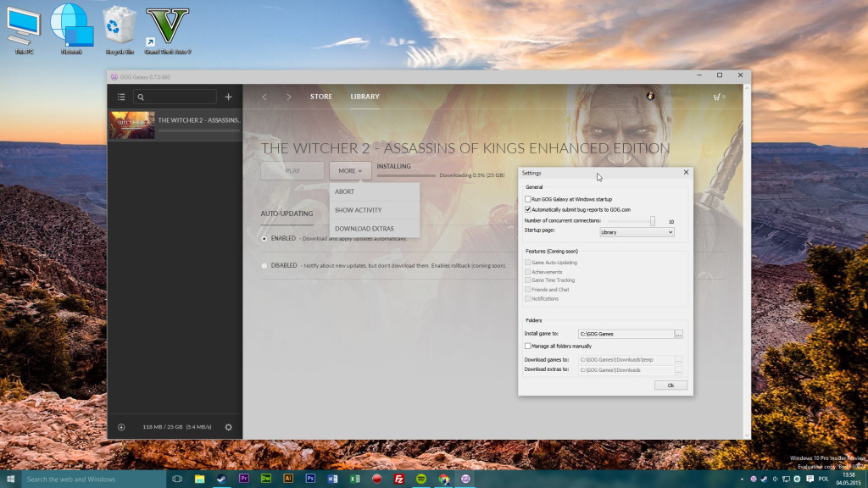Select the Disabled auto-updating radio button
The width and height of the screenshot is (868, 488).
[264, 265]
